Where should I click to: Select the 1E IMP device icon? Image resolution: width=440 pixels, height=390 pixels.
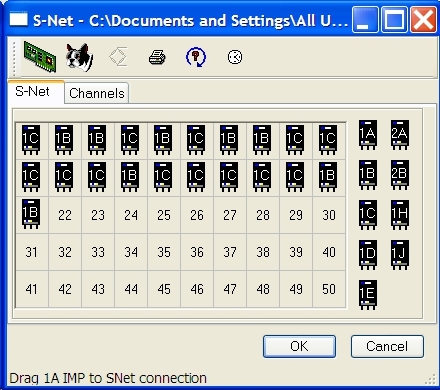click(368, 295)
